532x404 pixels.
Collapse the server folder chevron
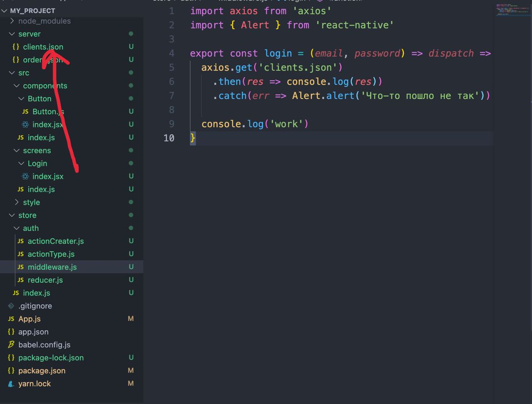coord(12,34)
